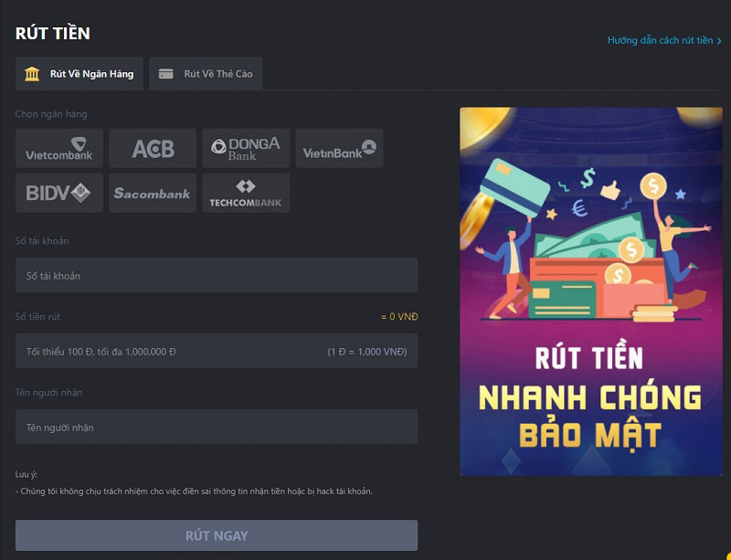This screenshot has width=731, height=560.
Task: Open the Hướng dẫn cách rút tiền link
Action: pyautogui.click(x=660, y=41)
